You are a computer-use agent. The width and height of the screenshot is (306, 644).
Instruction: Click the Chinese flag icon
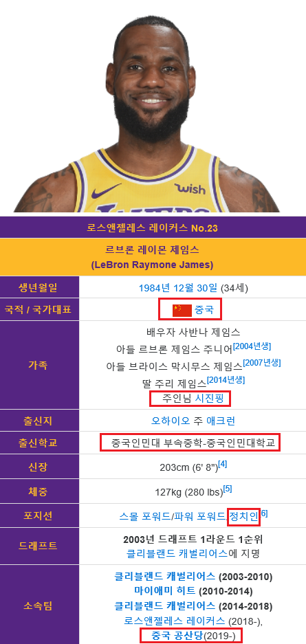[x=182, y=310]
